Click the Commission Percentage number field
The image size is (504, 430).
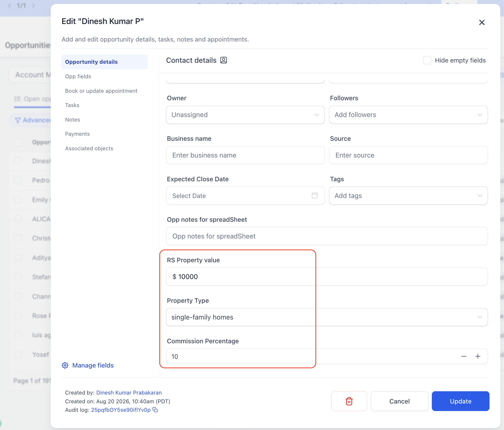coord(327,356)
